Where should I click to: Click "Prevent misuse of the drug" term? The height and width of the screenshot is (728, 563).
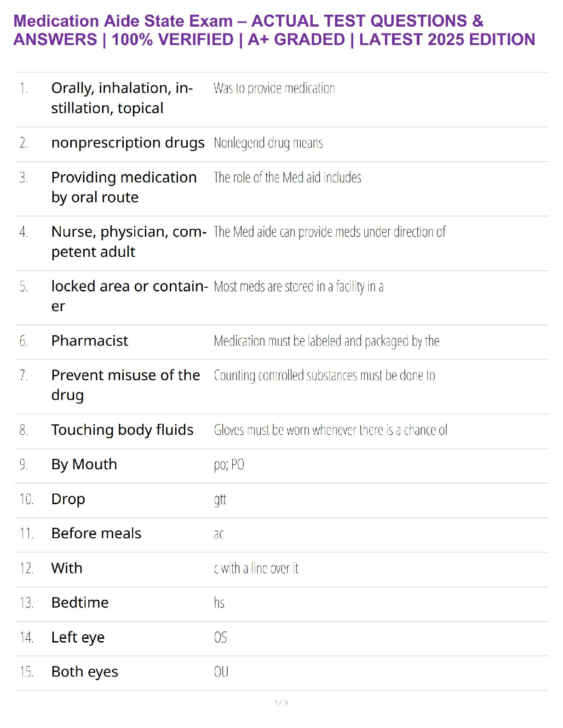(125, 385)
